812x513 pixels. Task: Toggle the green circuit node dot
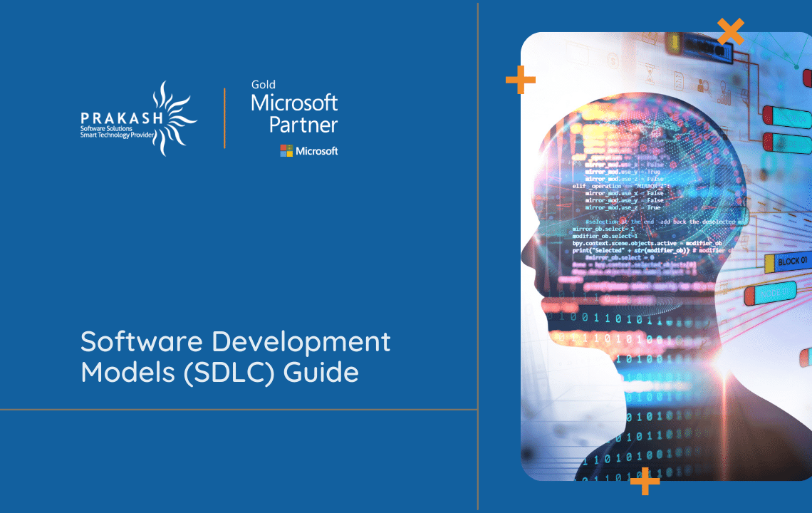pyautogui.click(x=796, y=67)
